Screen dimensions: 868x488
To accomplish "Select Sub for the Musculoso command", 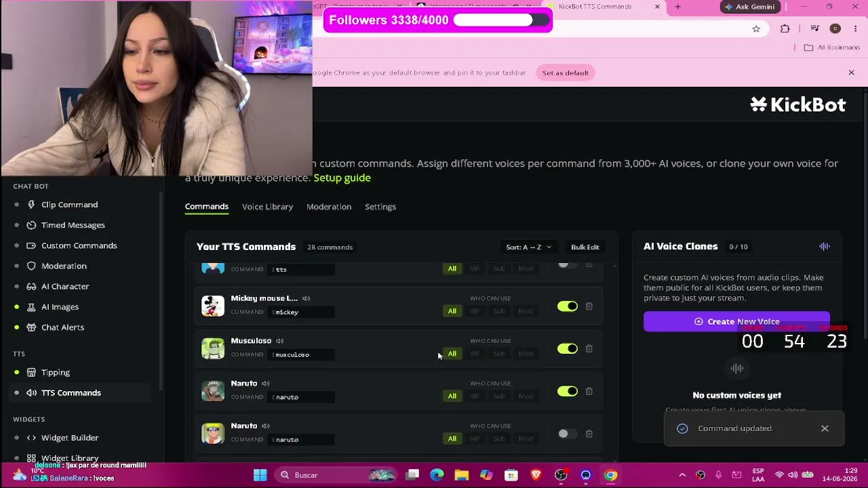I will click(x=498, y=354).
